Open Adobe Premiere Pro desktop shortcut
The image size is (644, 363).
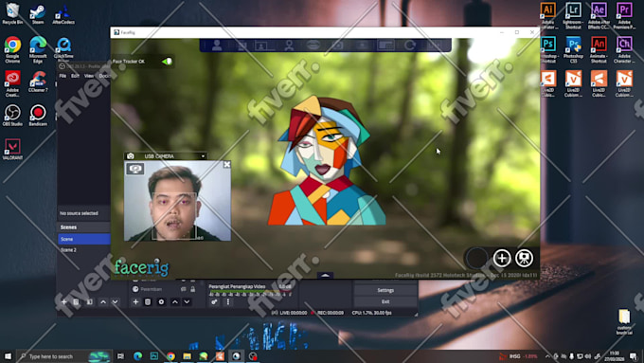point(624,15)
